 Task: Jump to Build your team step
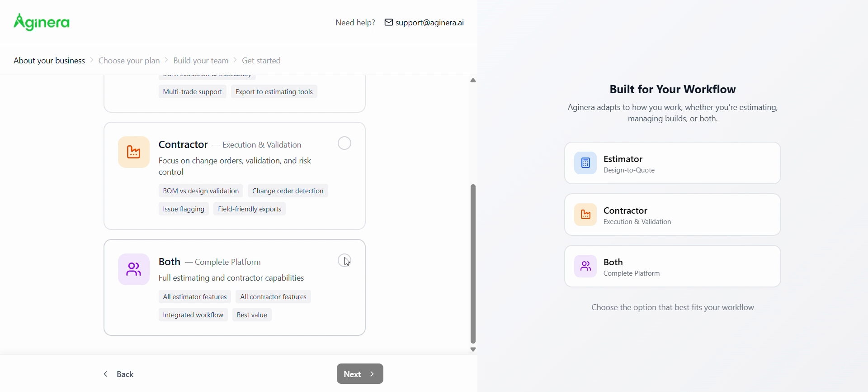point(201,61)
